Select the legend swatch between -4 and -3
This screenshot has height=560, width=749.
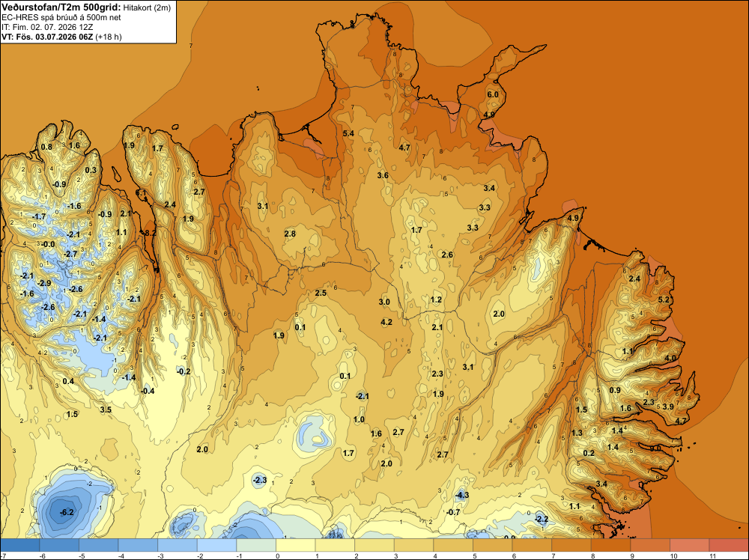click(x=138, y=545)
